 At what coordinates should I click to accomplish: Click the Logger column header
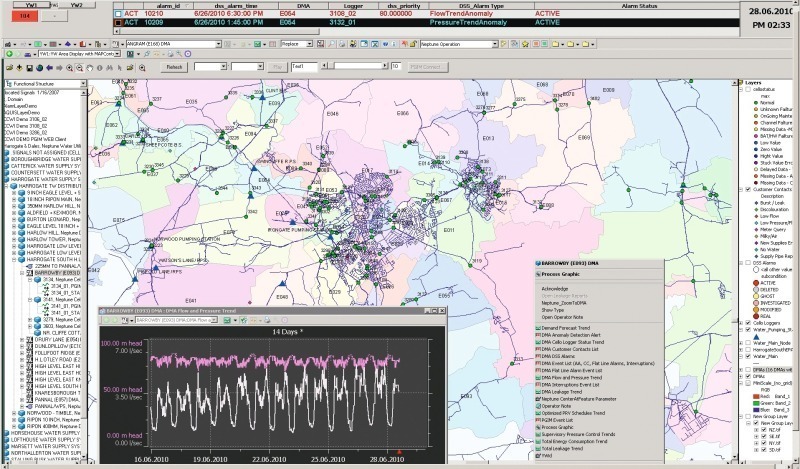click(x=353, y=6)
